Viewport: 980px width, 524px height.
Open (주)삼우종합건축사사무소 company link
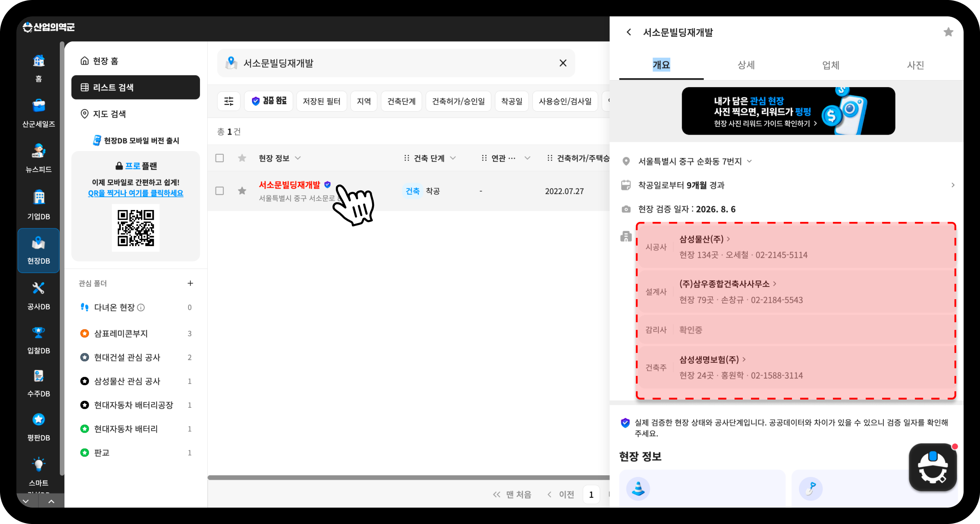tap(728, 284)
